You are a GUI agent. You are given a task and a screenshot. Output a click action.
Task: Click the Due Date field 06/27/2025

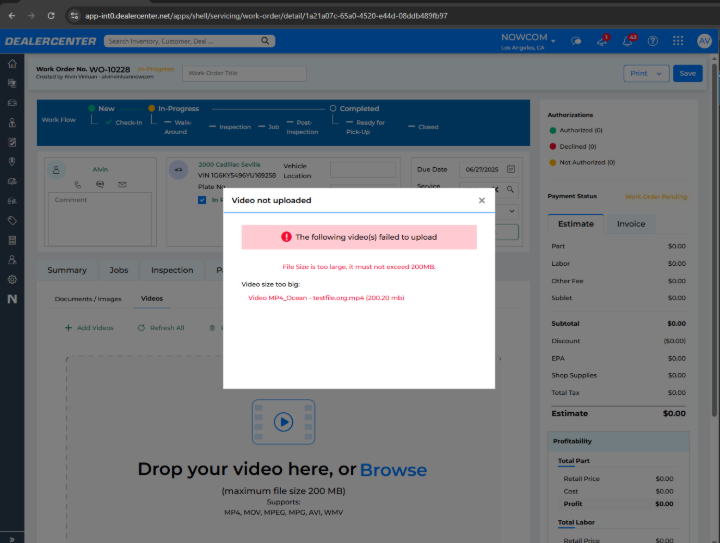pos(482,169)
